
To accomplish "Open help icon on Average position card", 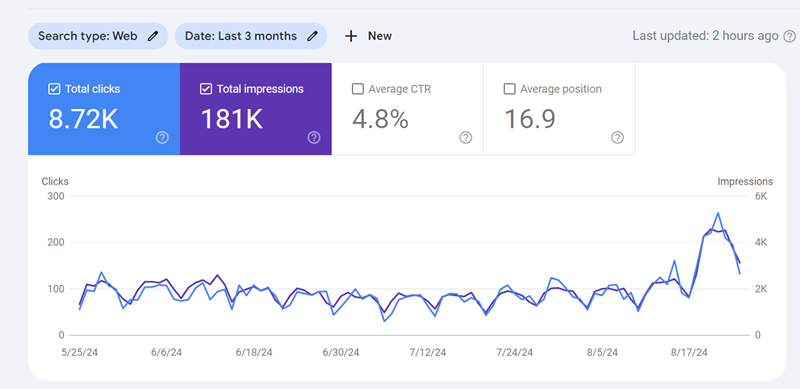I will coord(617,137).
